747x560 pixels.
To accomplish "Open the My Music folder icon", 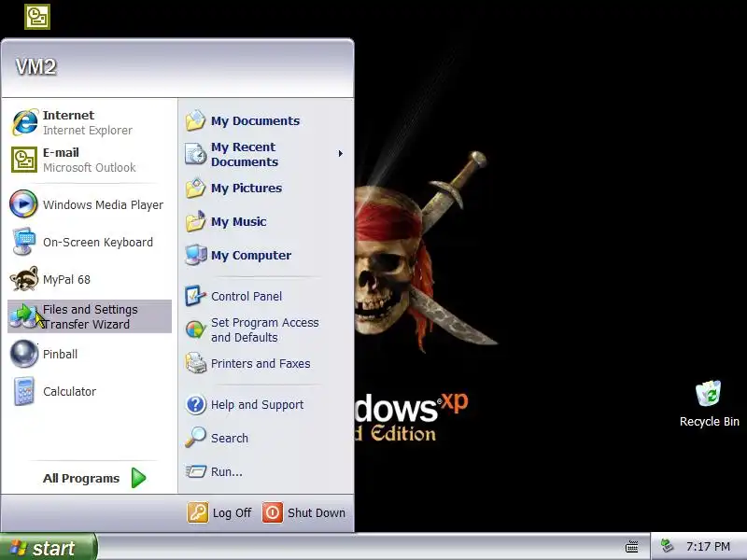I will click(x=195, y=221).
